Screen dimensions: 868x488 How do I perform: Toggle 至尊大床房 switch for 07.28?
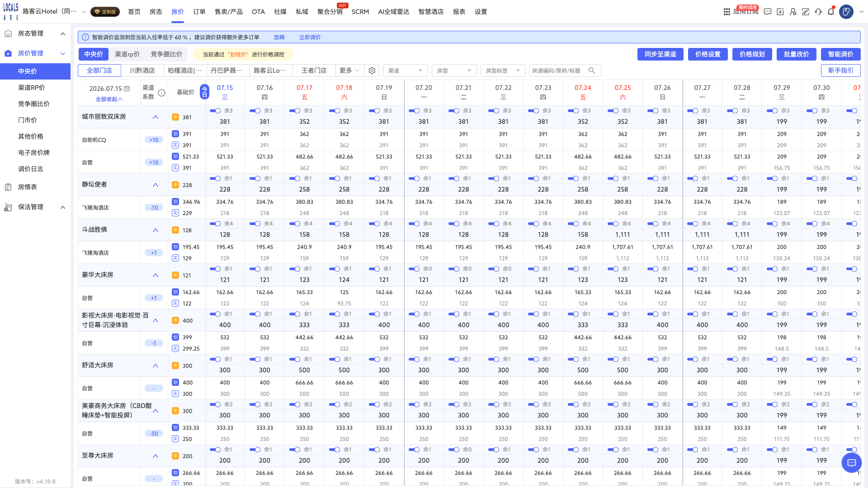733,450
